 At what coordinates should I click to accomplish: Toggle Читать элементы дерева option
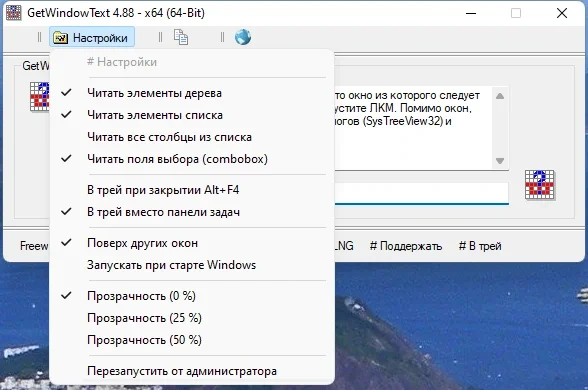tap(192, 93)
